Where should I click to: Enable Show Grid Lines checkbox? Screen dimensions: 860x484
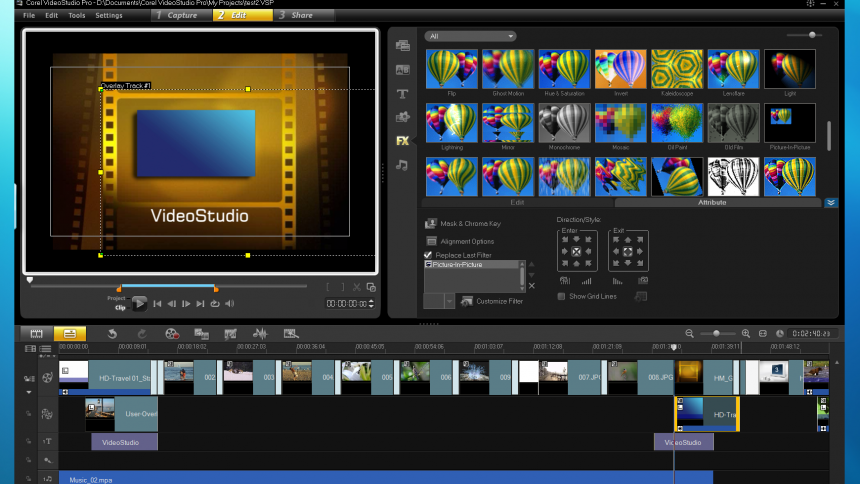coord(561,296)
